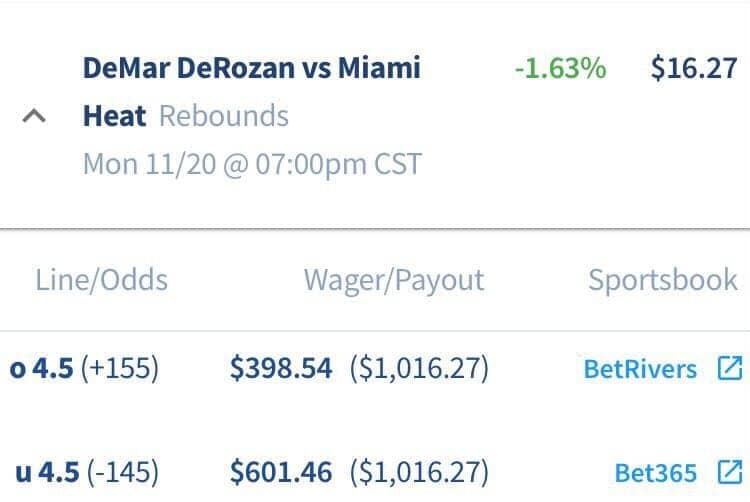750x502 pixels.
Task: Click the Wager/Payout column header
Action: point(394,280)
